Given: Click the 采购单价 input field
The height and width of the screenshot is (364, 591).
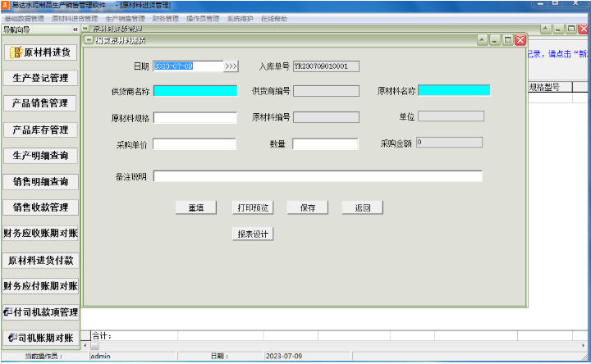Looking at the screenshot, I should click(195, 144).
